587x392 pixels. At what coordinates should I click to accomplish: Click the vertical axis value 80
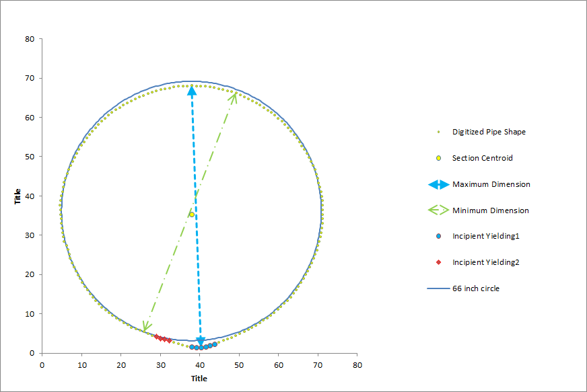[x=30, y=39]
